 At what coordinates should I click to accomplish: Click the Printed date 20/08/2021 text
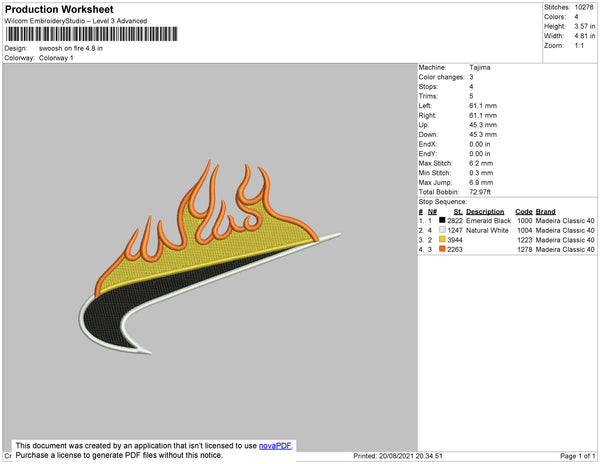(x=398, y=456)
